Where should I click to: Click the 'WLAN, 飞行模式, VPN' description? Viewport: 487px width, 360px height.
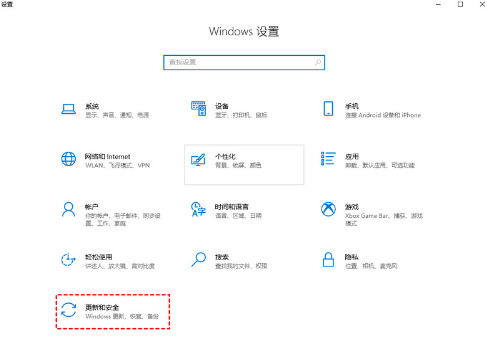(118, 165)
